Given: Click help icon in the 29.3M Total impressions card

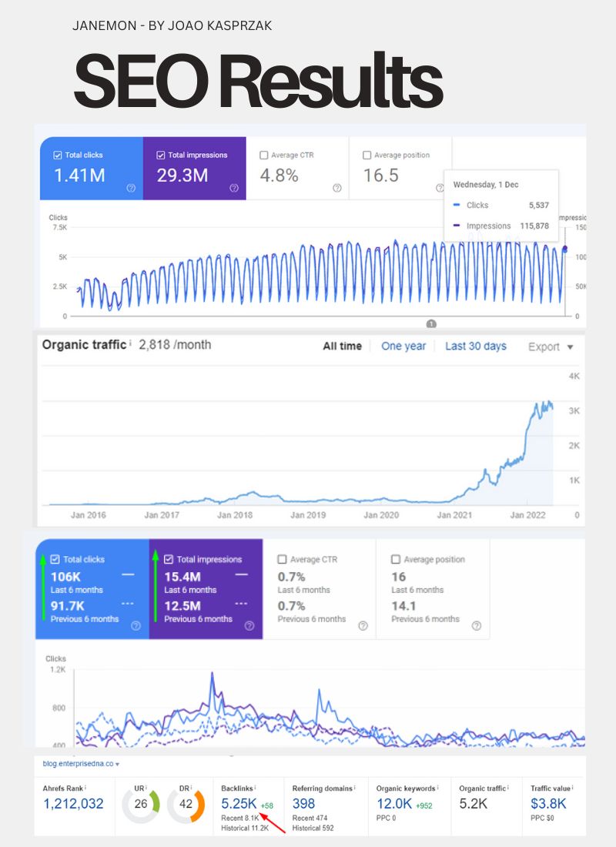Looking at the screenshot, I should coord(234,188).
